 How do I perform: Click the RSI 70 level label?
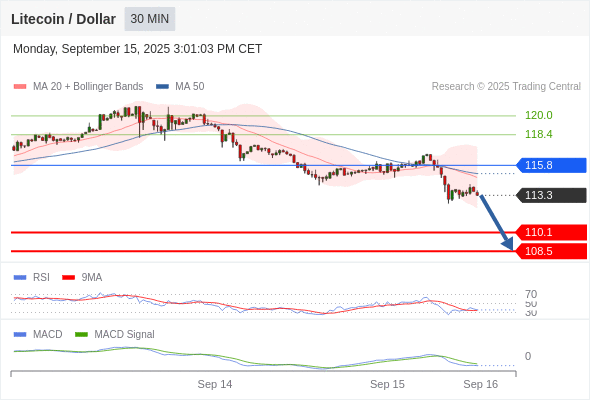[531, 294]
